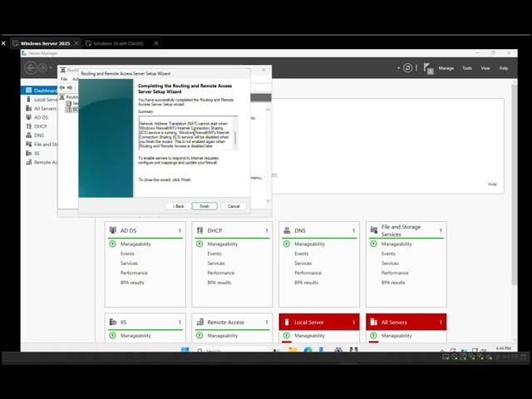Click Manageability in the IIS tile
The width and height of the screenshot is (532, 399).
[135, 336]
